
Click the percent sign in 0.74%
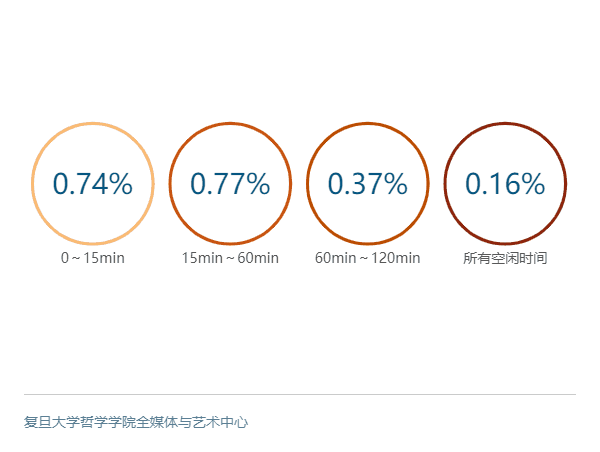(120, 184)
